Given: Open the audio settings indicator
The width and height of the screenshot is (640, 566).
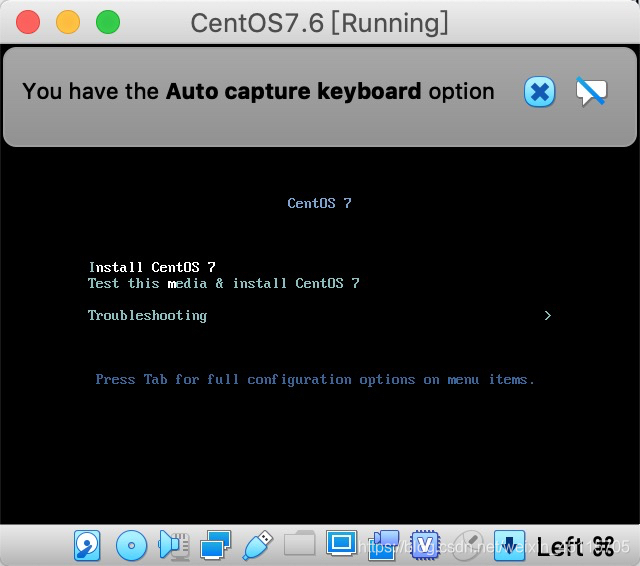Looking at the screenshot, I should click(173, 545).
